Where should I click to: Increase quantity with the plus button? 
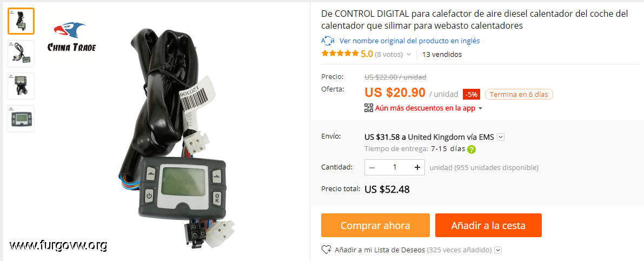click(x=417, y=167)
